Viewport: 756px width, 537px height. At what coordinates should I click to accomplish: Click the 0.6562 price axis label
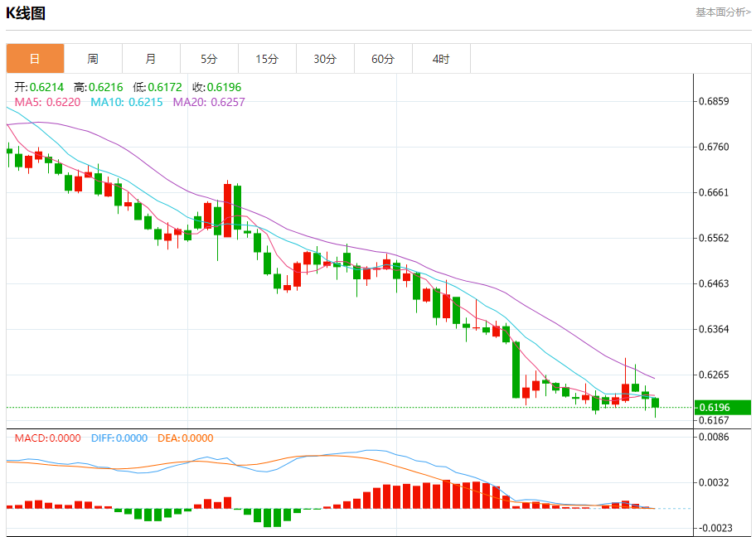coord(714,238)
